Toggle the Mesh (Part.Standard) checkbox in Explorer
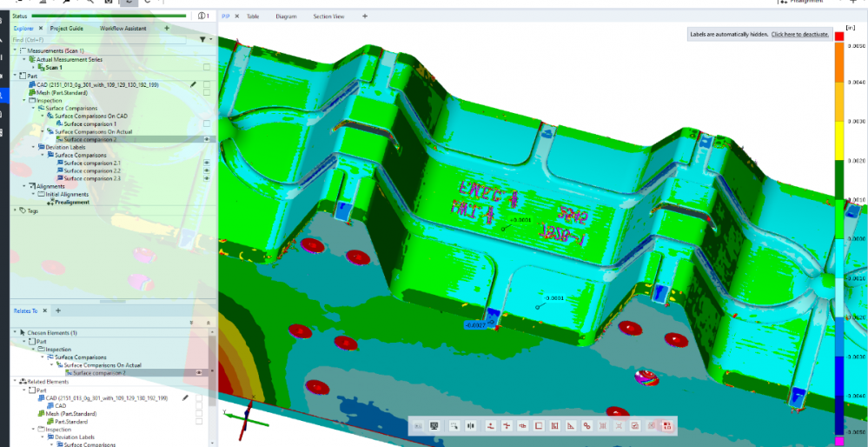Image resolution: width=868 pixels, height=447 pixels. pyautogui.click(x=207, y=92)
